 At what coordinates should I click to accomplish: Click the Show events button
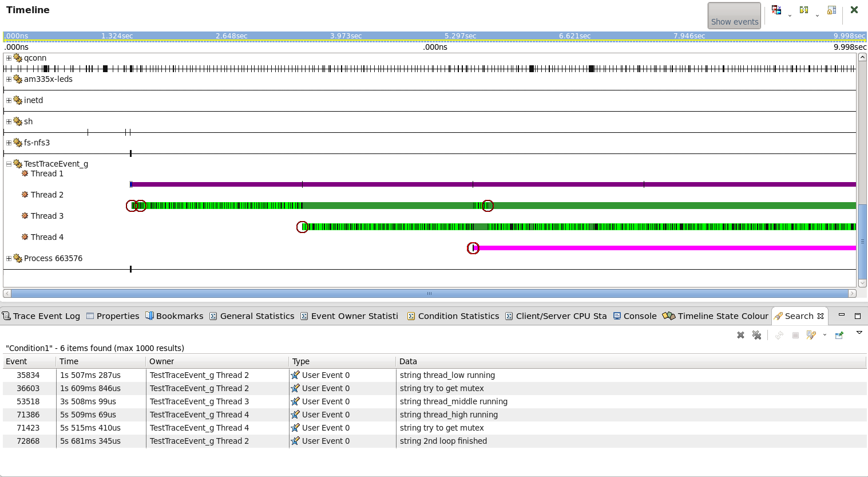[x=734, y=15]
